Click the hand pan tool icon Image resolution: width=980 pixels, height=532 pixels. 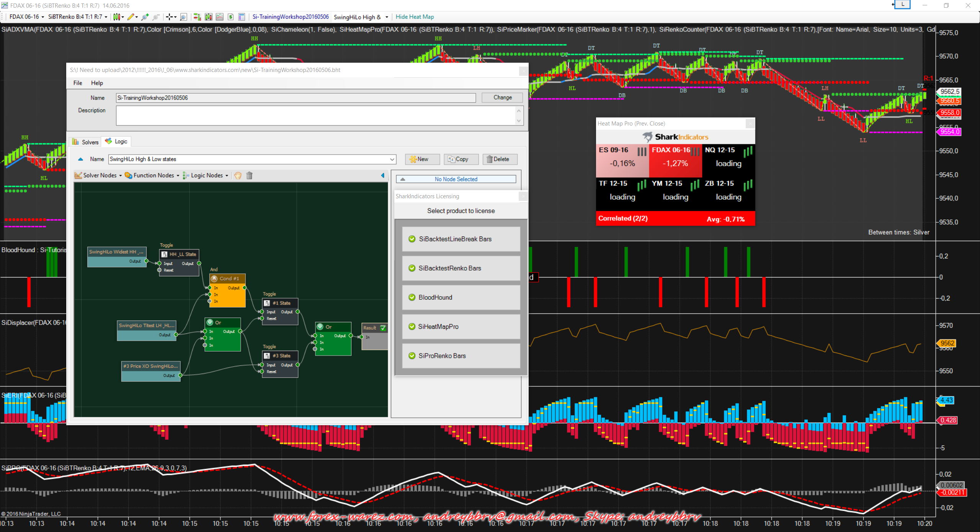238,175
